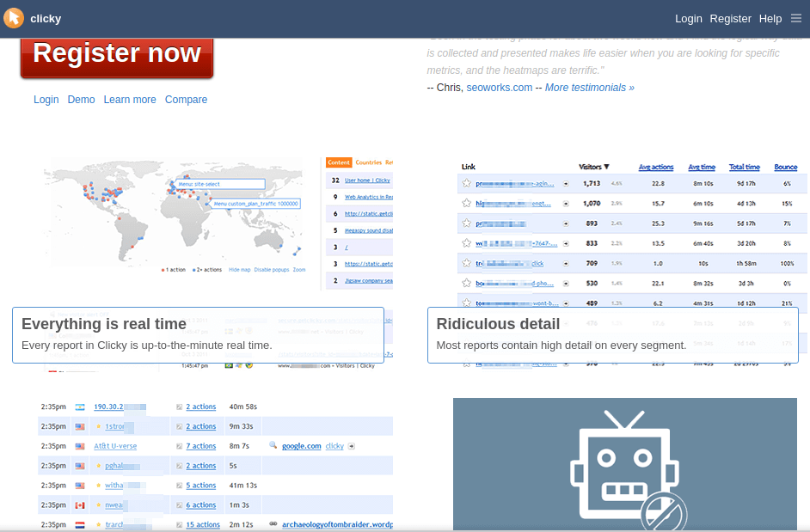The height and width of the screenshot is (532, 810).
Task: Open row options for 709 visitors link
Action: (x=566, y=263)
